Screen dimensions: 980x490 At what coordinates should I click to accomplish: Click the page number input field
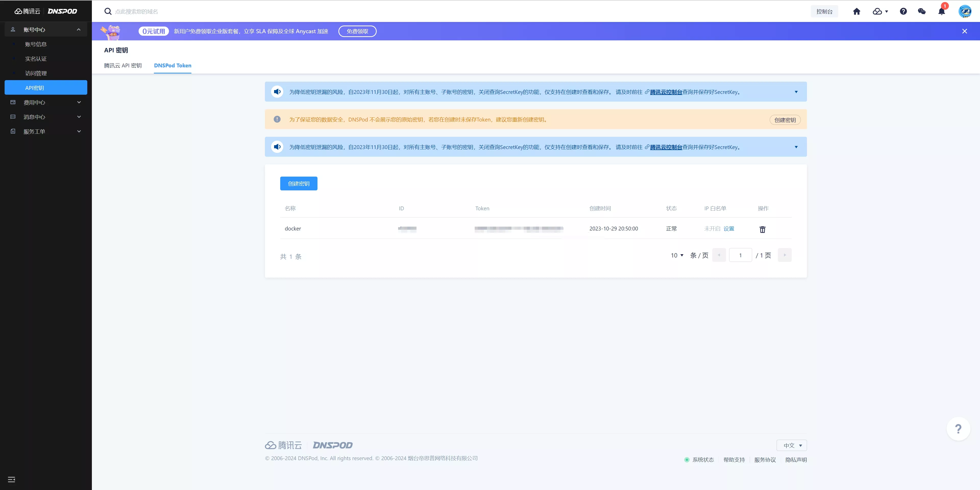click(x=740, y=255)
